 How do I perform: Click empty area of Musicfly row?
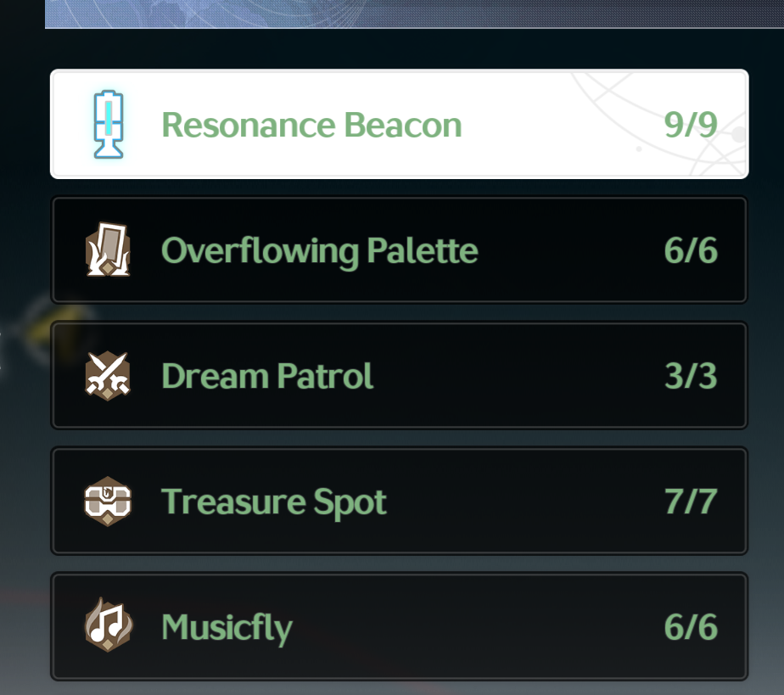coord(475,627)
